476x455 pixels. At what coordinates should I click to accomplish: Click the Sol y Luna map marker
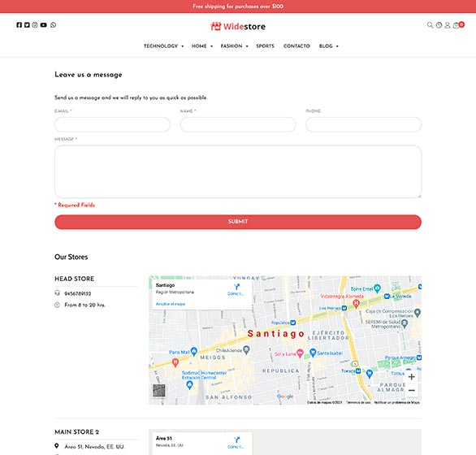[300, 353]
